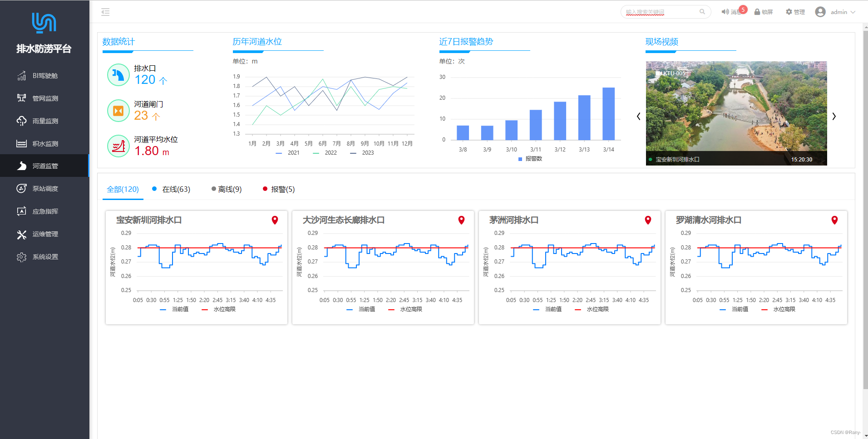
Task: Toggle 当前值 legend in 罗湖清水河排水口 chart
Action: pyautogui.click(x=734, y=309)
